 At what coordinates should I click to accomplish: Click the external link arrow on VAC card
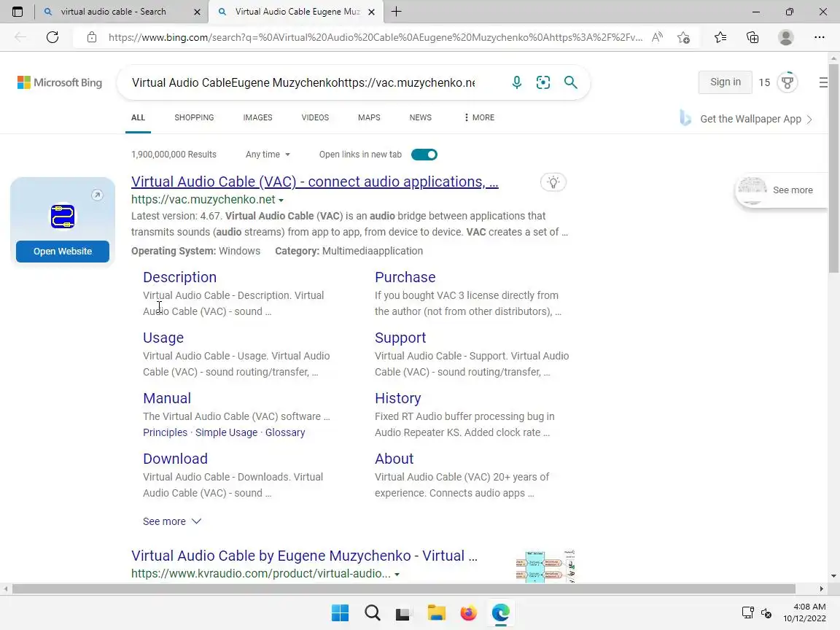(x=97, y=195)
